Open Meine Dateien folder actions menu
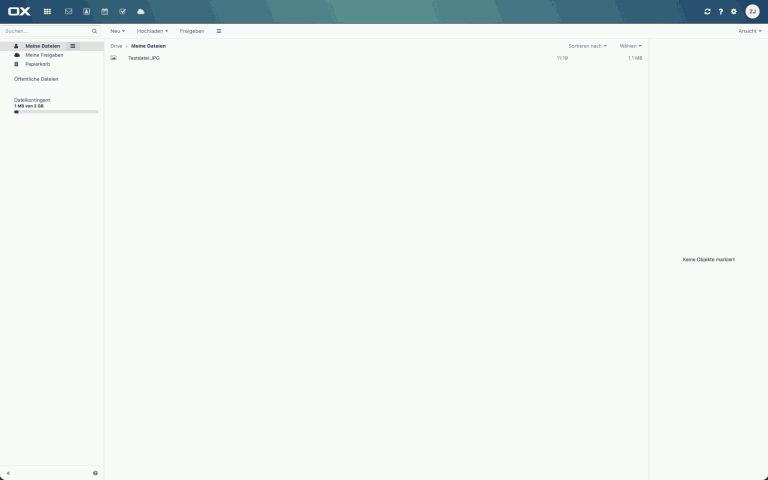 (x=72, y=46)
